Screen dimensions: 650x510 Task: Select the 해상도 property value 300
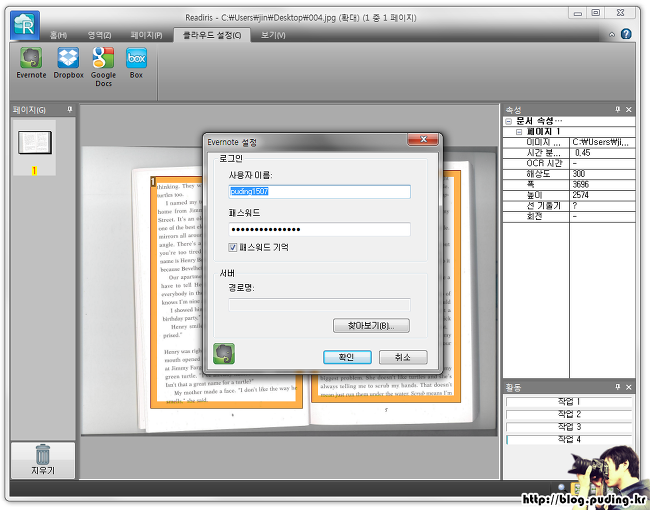pos(602,174)
